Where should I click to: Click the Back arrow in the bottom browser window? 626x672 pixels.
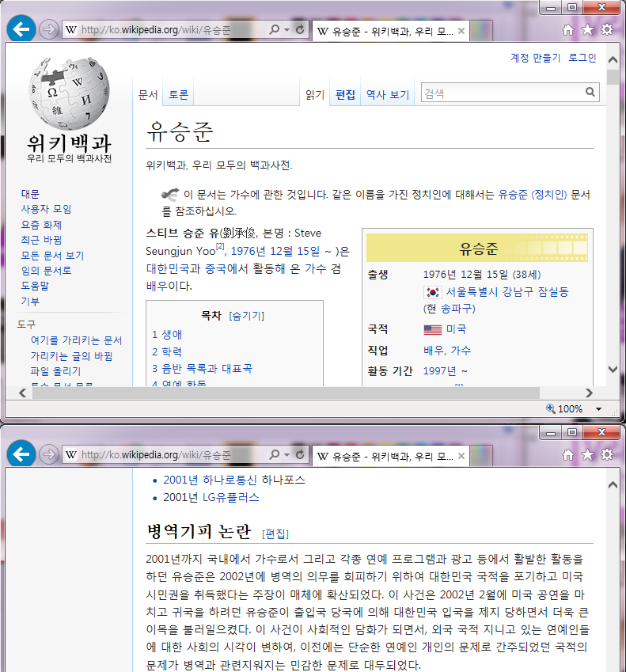click(21, 454)
